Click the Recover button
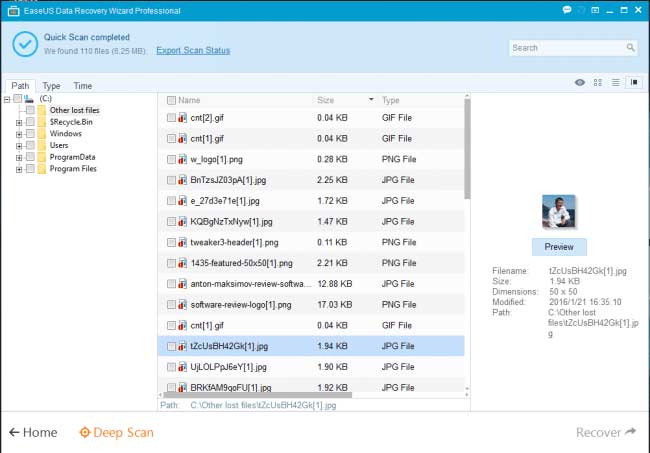The height and width of the screenshot is (453, 650). [606, 432]
